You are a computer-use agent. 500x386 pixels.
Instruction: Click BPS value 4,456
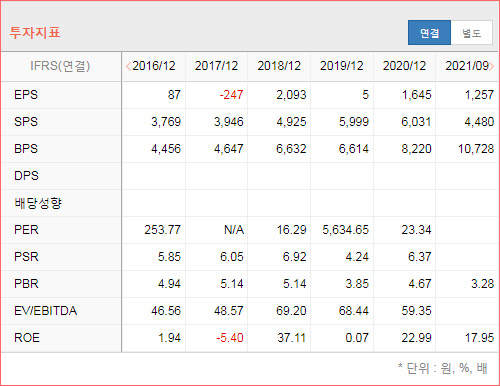tap(166, 149)
